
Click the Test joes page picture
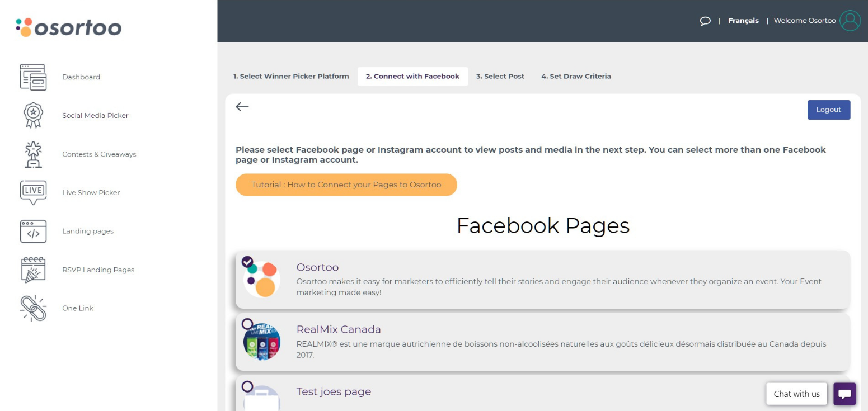[x=262, y=398]
